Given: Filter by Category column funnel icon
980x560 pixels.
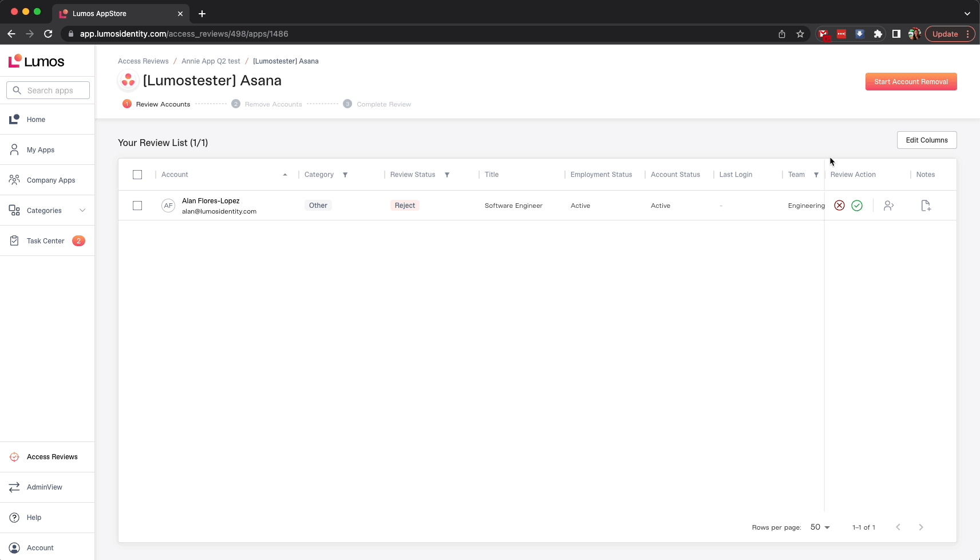Looking at the screenshot, I should 345,175.
